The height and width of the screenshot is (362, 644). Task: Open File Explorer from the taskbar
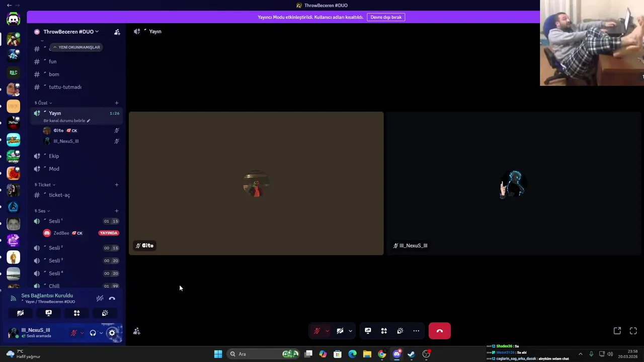[367, 354]
